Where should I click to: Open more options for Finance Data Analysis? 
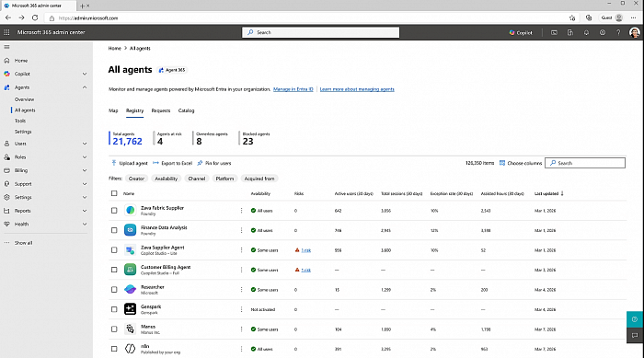[241, 230]
